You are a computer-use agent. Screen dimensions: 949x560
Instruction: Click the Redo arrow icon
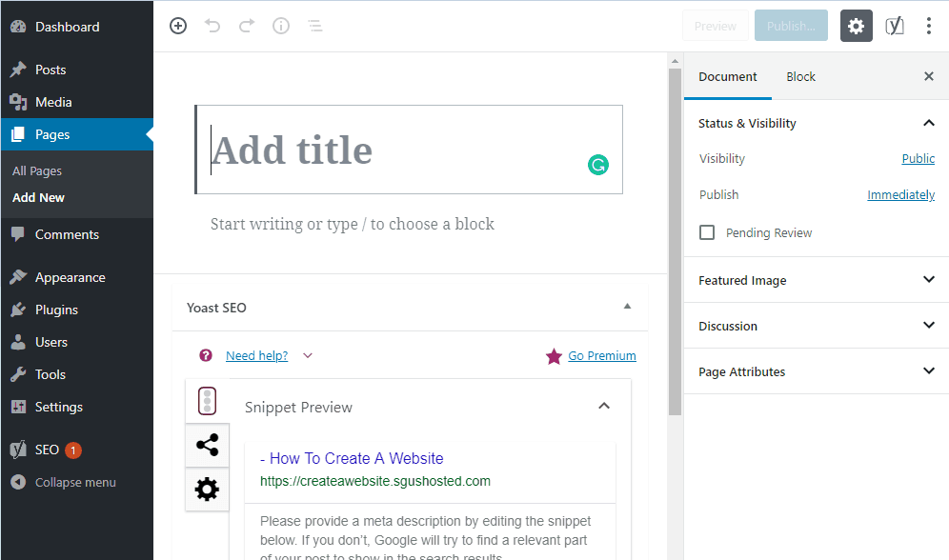pos(247,26)
